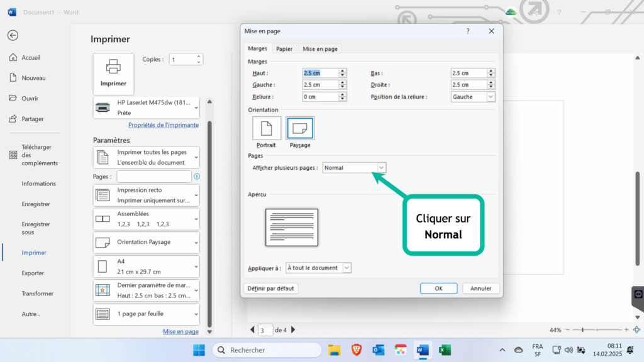Open the Exporter menu item in sidebar

point(33,273)
